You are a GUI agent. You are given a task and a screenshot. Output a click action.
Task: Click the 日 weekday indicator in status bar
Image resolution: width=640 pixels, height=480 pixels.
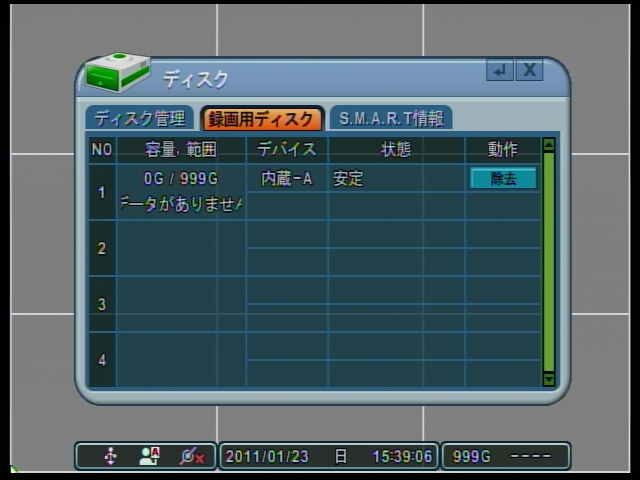point(340,456)
